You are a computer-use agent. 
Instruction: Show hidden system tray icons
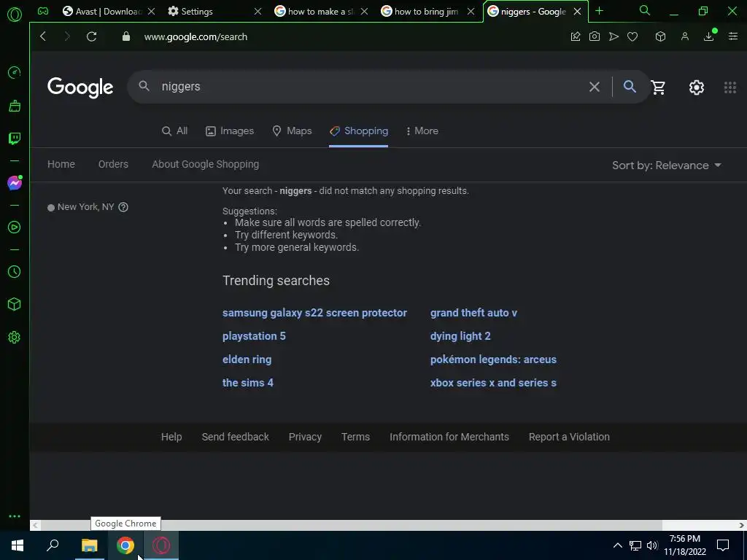pyautogui.click(x=617, y=545)
